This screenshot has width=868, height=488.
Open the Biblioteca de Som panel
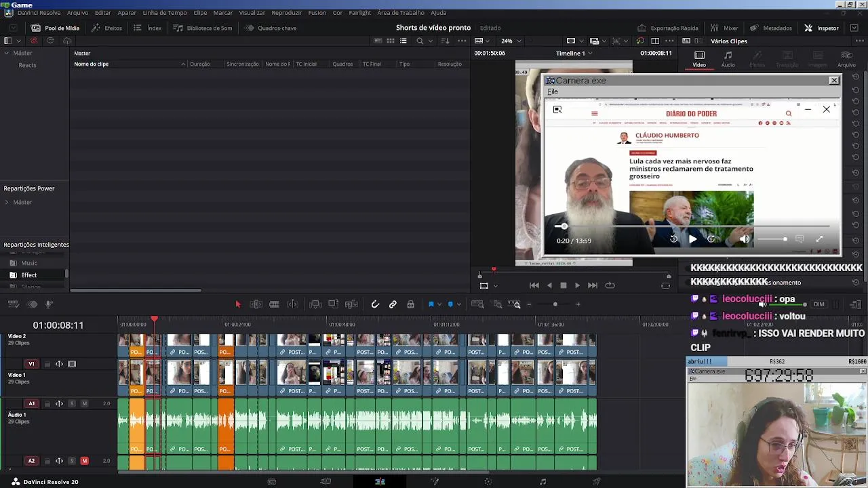(203, 28)
